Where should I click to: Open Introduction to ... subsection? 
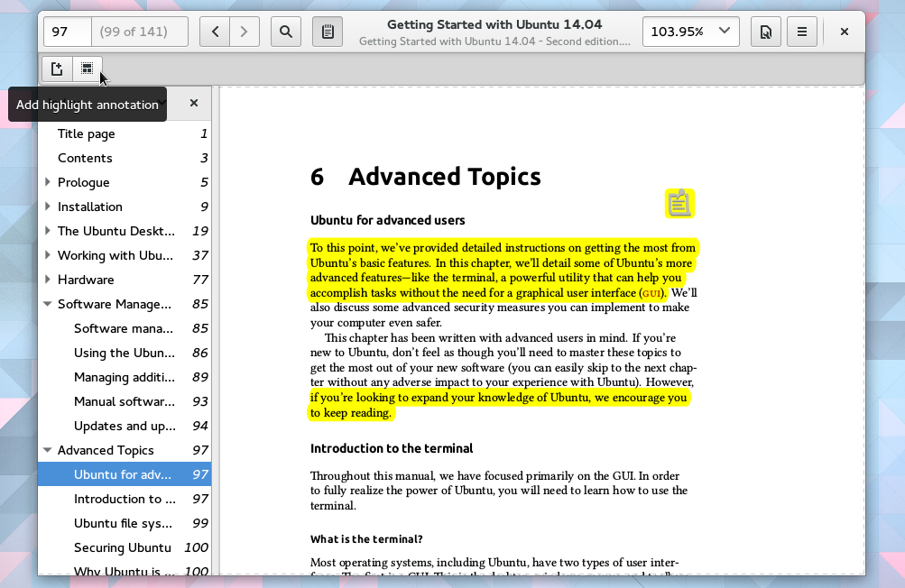click(x=125, y=499)
